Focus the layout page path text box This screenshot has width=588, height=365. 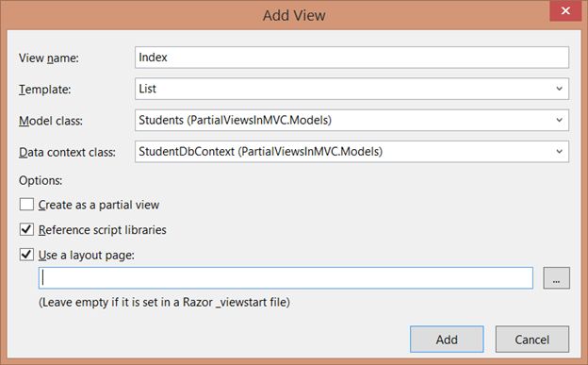pyautogui.click(x=286, y=278)
